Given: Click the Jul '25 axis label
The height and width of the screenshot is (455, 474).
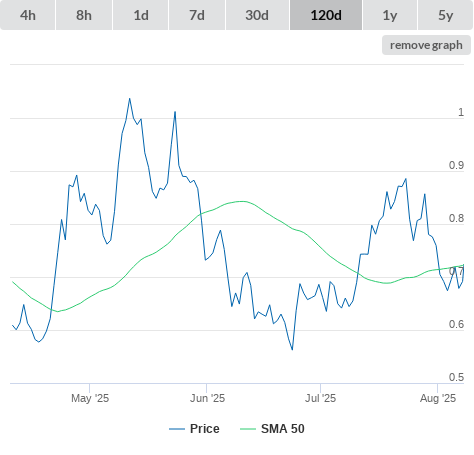Looking at the screenshot, I should click(x=320, y=398).
